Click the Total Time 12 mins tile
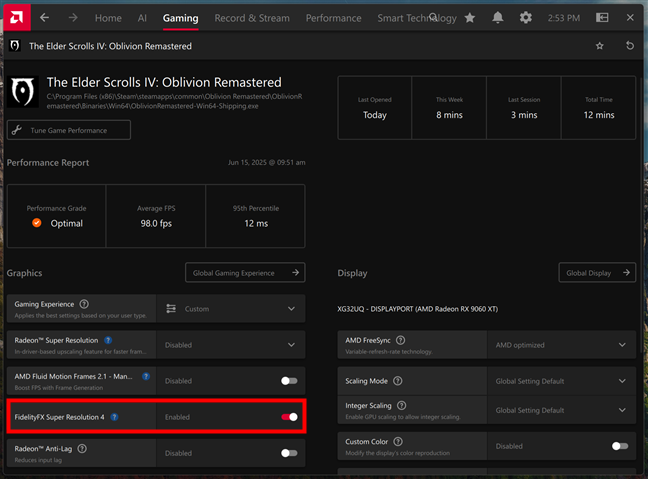 (x=599, y=108)
